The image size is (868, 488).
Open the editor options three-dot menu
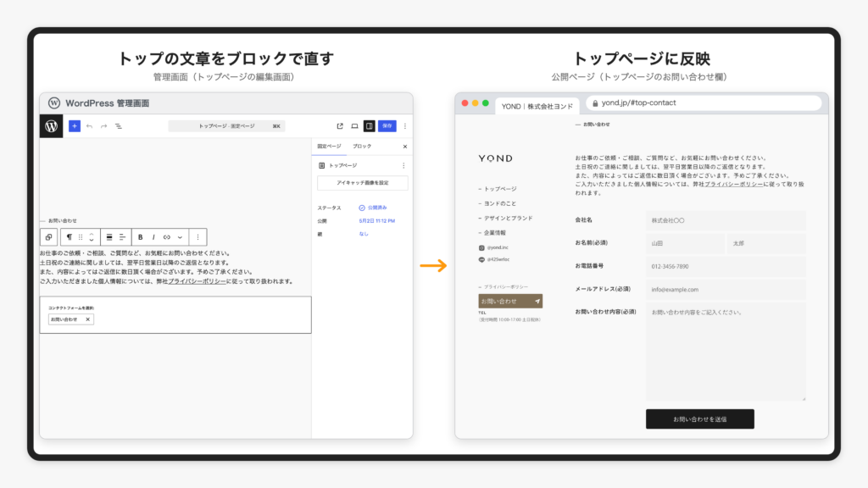click(405, 126)
